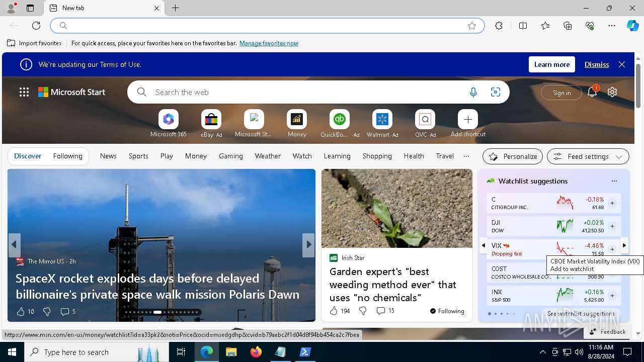The width and height of the screenshot is (644, 362).
Task: Open Browser essentials heart icon
Action: tap(590, 26)
